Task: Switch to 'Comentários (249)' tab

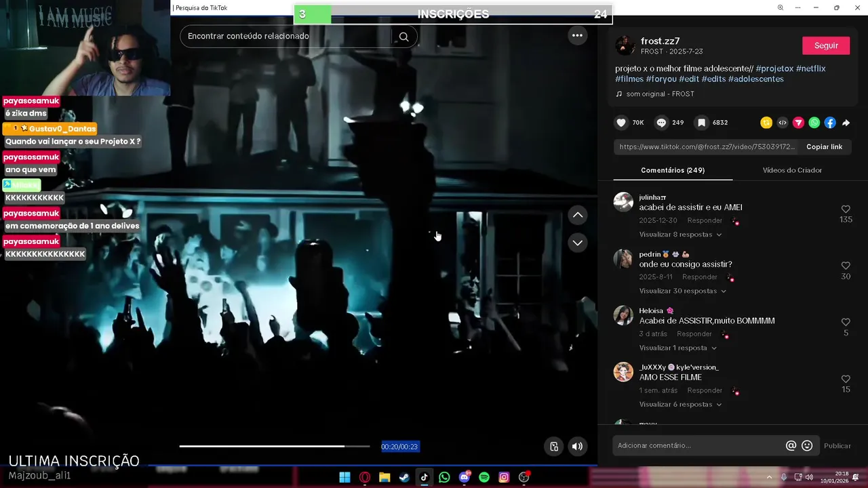Action: click(673, 170)
